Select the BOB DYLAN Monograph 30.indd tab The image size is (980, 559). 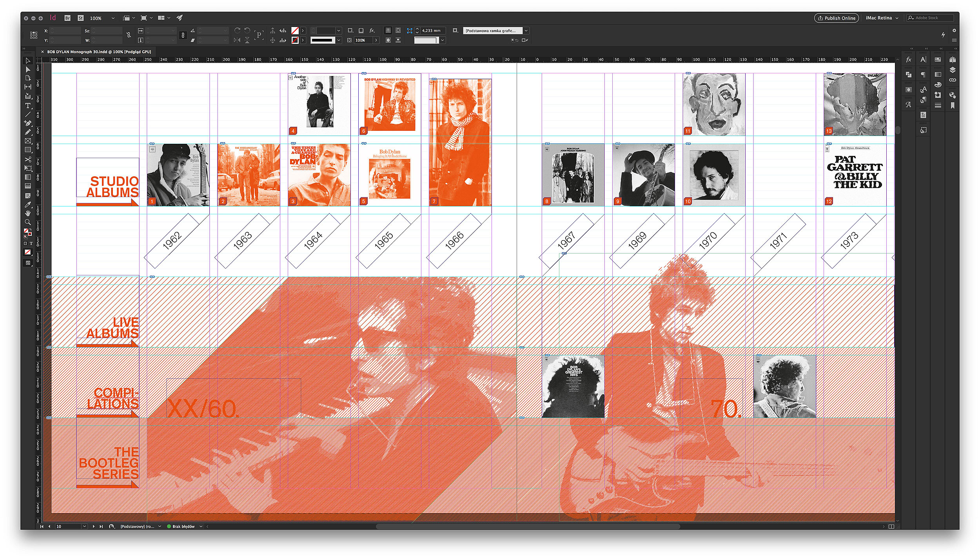click(99, 52)
